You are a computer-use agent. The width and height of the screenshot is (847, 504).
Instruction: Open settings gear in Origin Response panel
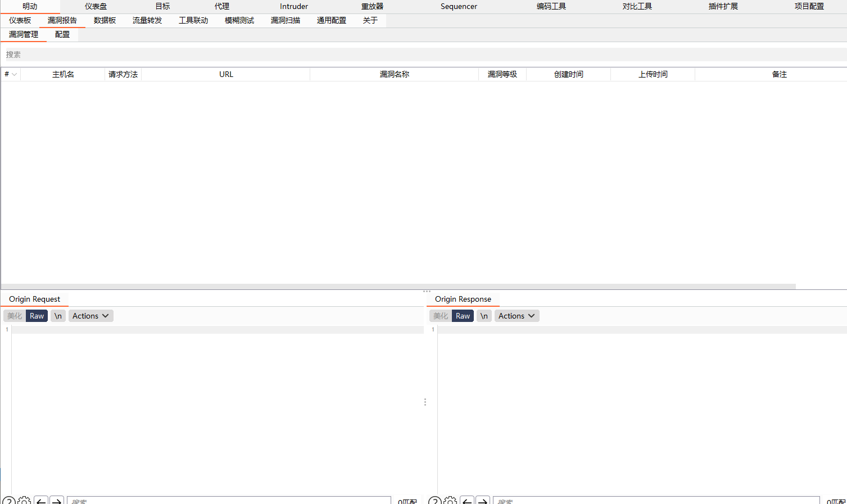(x=450, y=501)
